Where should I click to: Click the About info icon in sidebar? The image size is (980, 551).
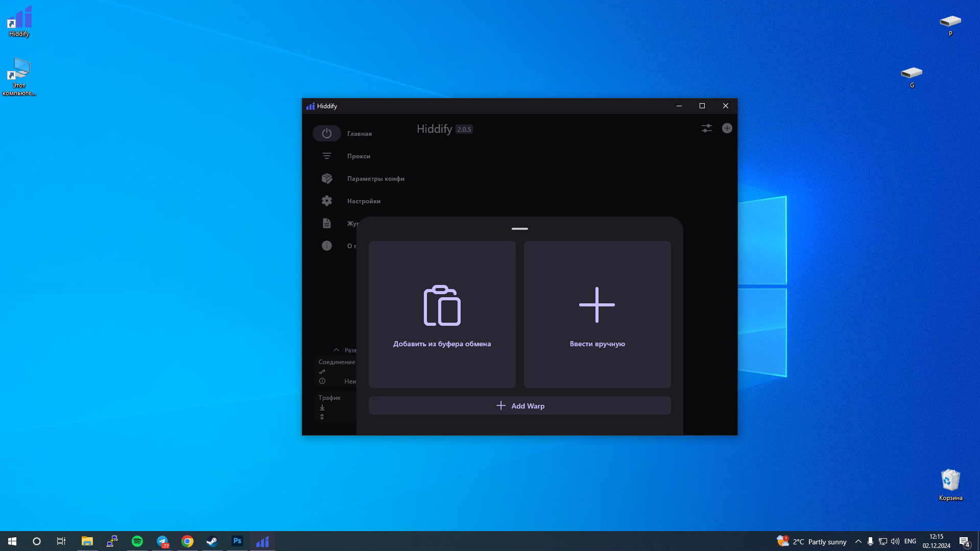tap(327, 246)
